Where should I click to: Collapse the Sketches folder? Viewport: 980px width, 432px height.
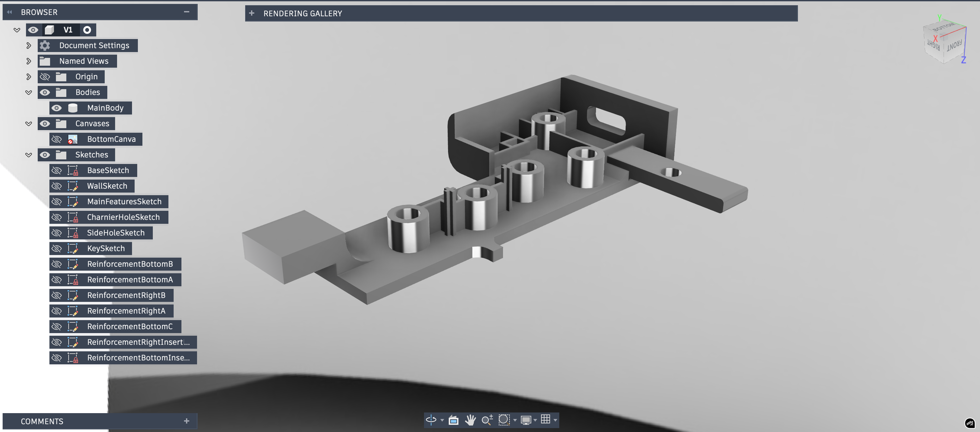pyautogui.click(x=29, y=155)
